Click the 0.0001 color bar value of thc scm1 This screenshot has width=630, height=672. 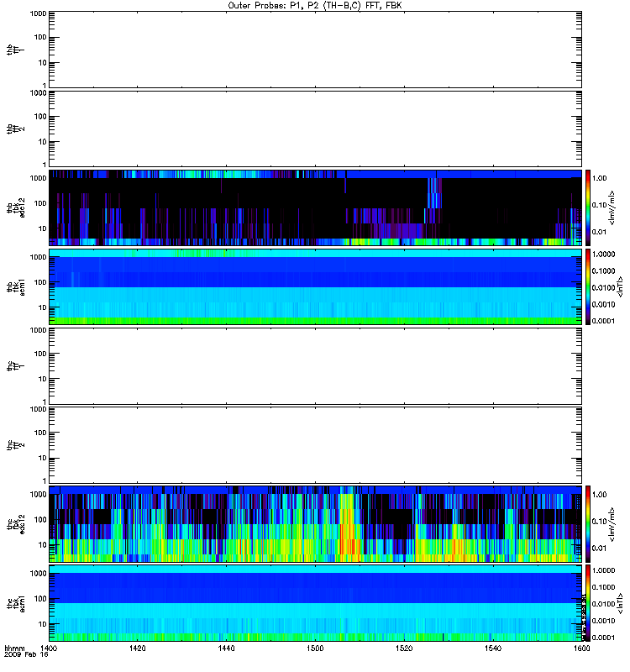[603, 638]
